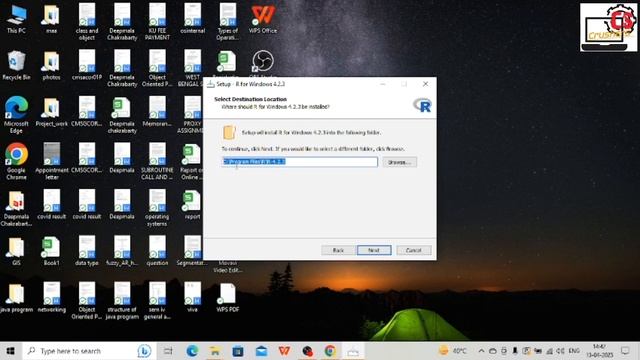Screen dimensions: 640x360
Task: Open the Bing chat icon in search box
Action: coord(144,351)
